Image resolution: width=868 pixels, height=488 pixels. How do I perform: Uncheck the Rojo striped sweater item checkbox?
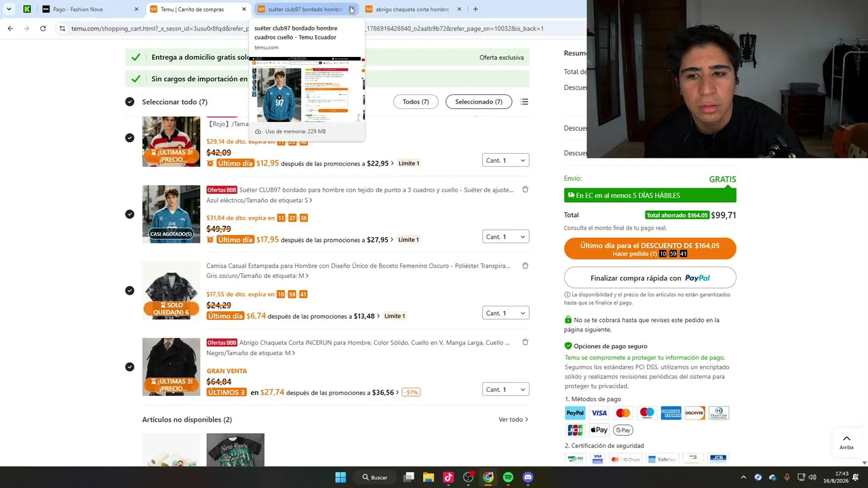click(130, 138)
